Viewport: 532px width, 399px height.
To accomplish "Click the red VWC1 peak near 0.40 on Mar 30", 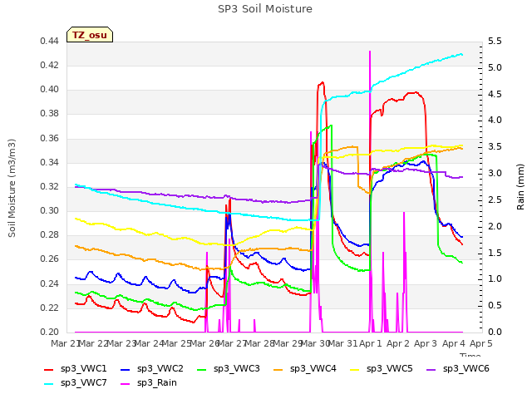I will click(322, 82).
